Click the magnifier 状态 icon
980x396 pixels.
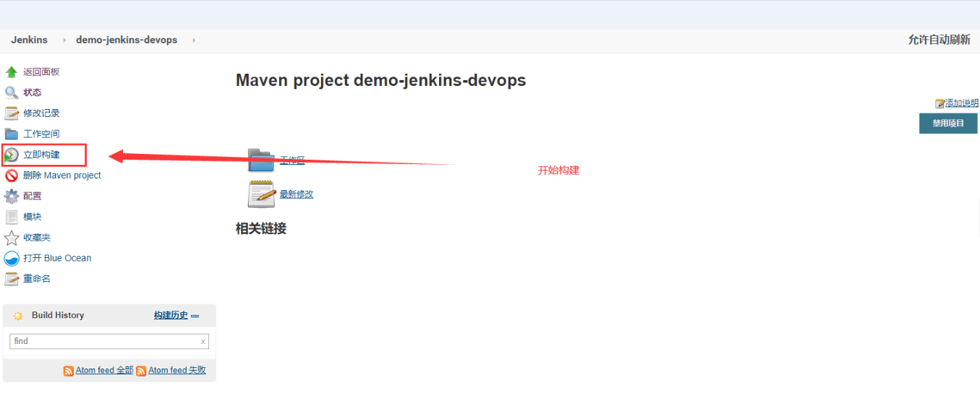point(12,92)
